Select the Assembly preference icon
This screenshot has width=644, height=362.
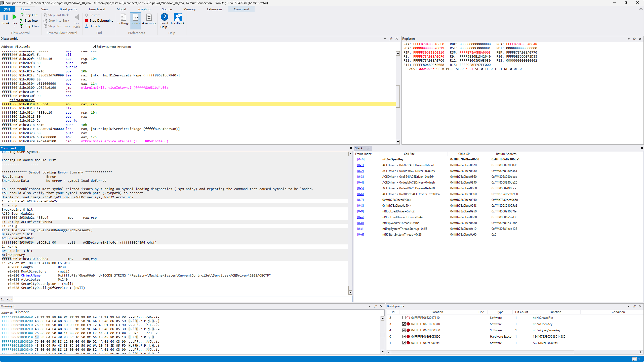[149, 17]
